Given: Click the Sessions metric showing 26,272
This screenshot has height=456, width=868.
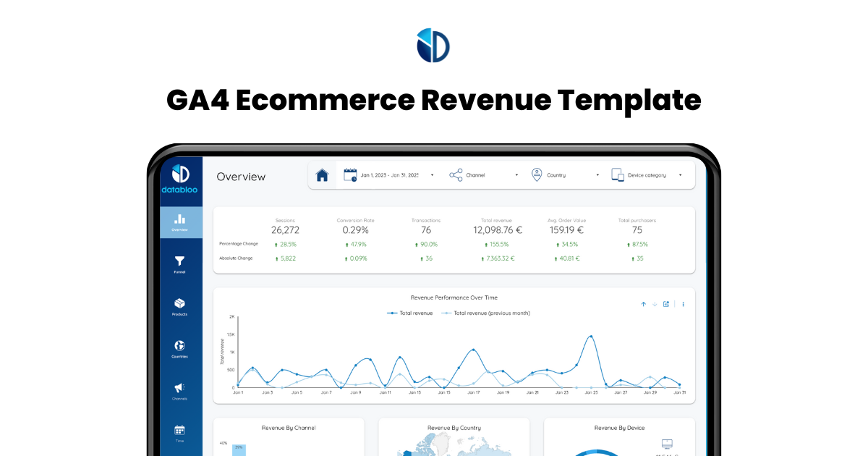Looking at the screenshot, I should click(285, 229).
